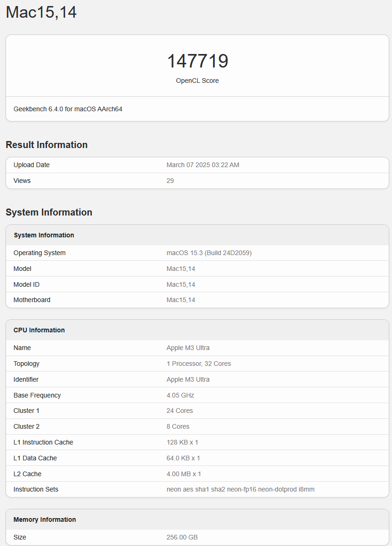Image resolution: width=392 pixels, height=546 pixels.
Task: Select Apple M3 Ultra in Identifier row
Action: pyautogui.click(x=188, y=379)
